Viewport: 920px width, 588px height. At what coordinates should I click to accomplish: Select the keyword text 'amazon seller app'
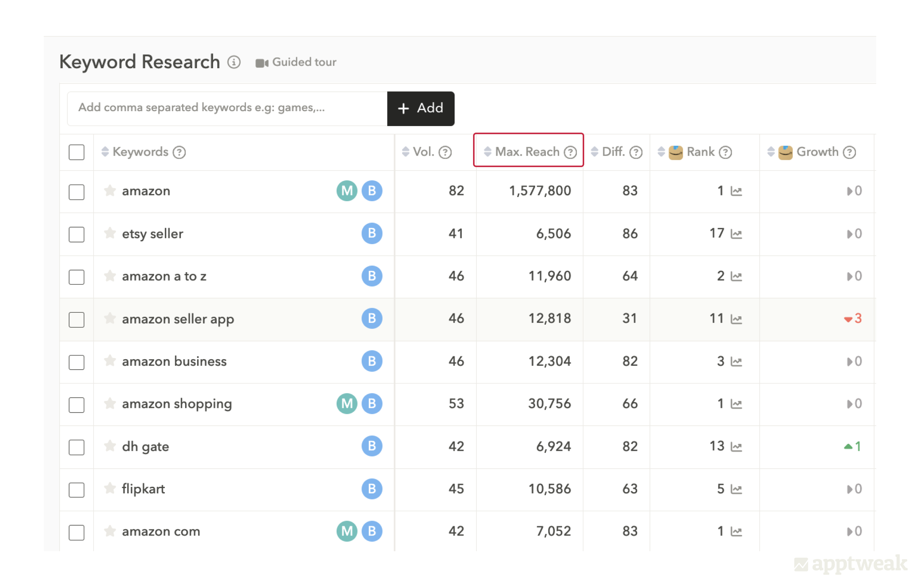pyautogui.click(x=178, y=319)
